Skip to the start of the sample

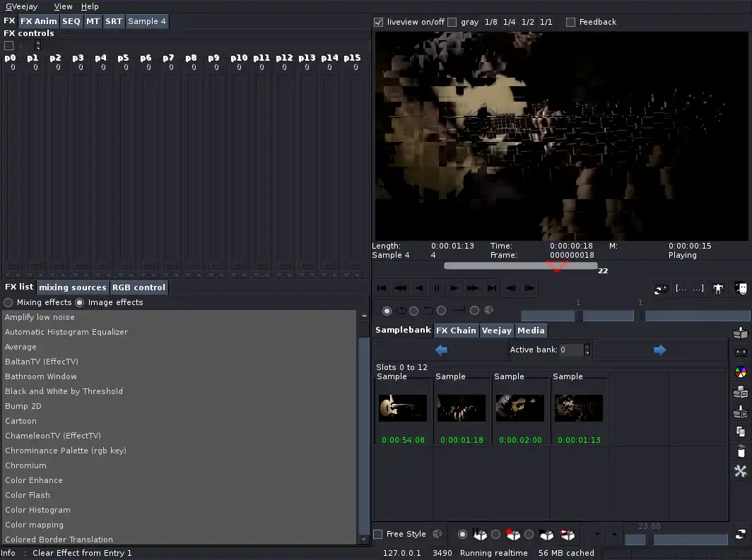pos(382,288)
